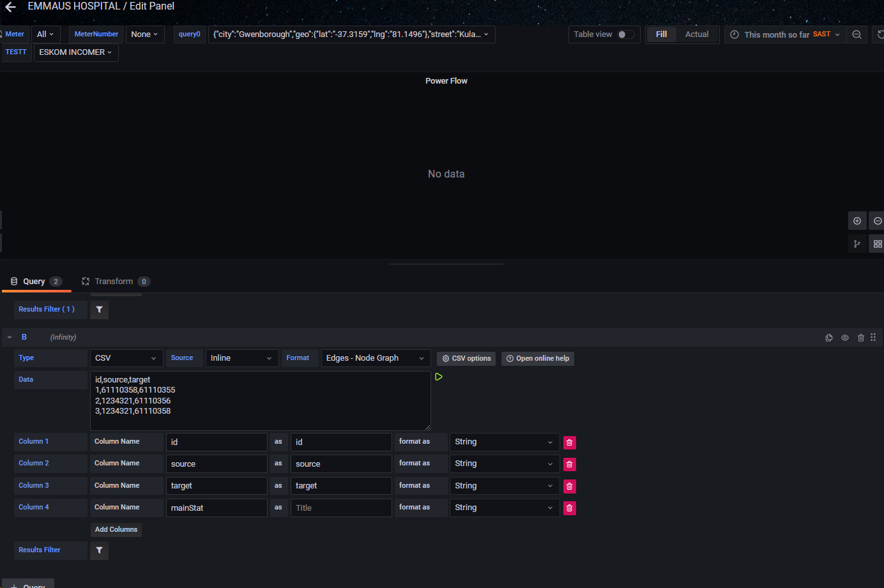Open CSV options

[x=466, y=359]
